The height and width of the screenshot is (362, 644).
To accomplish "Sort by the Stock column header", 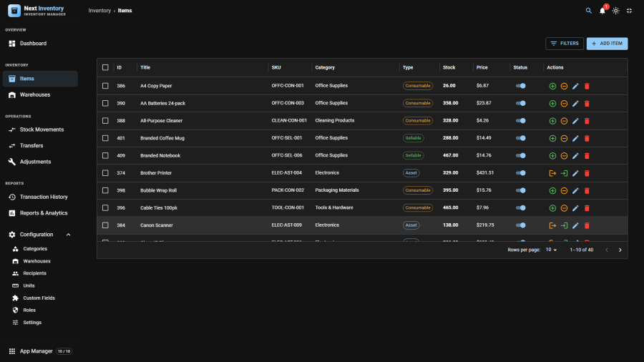I will click(x=449, y=67).
